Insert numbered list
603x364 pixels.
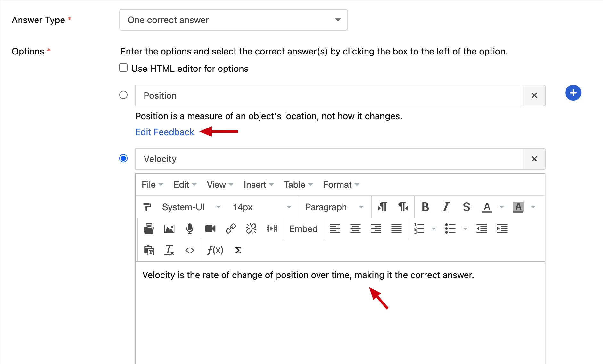coord(419,228)
